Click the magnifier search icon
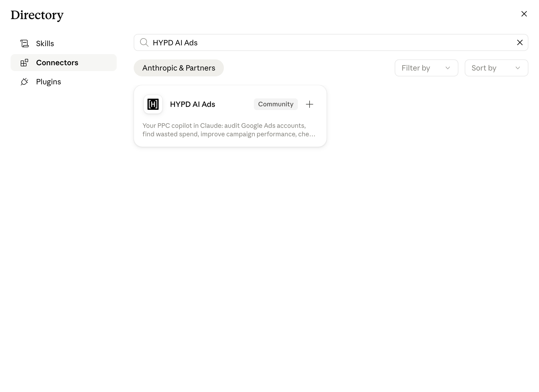Screen dimensions: 539x392 point(144,42)
